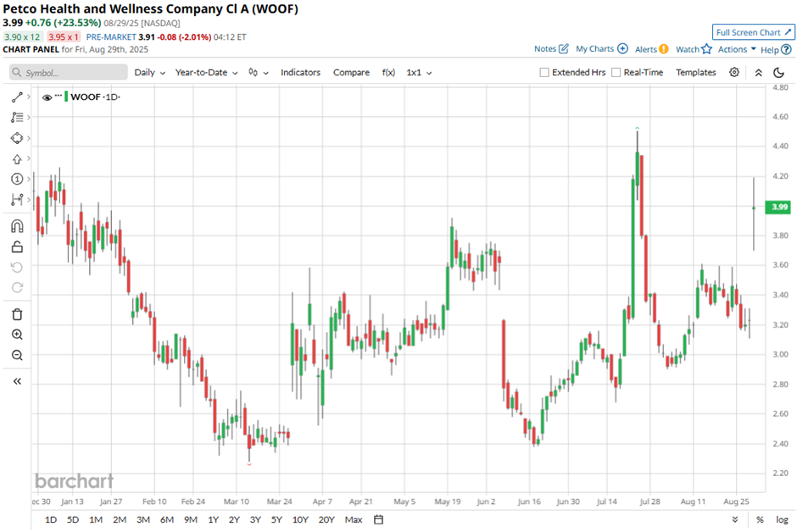This screenshot has height=532, width=797.
Task: Toggle the magnet snap mode
Action: 17,226
